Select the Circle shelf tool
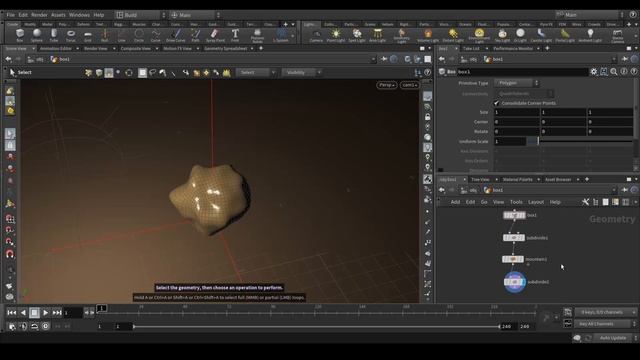This screenshot has height=360, width=640. coord(139,36)
